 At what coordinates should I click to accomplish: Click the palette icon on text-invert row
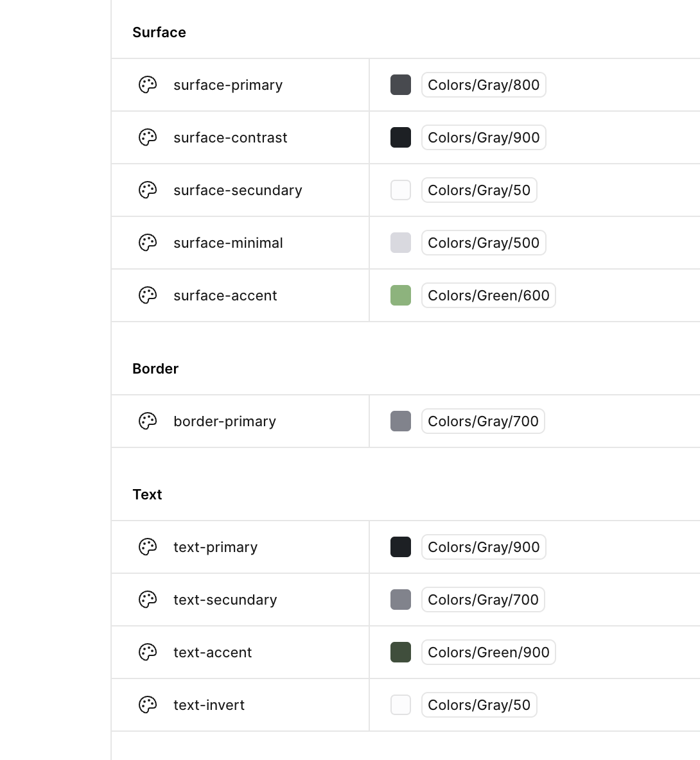[148, 705]
